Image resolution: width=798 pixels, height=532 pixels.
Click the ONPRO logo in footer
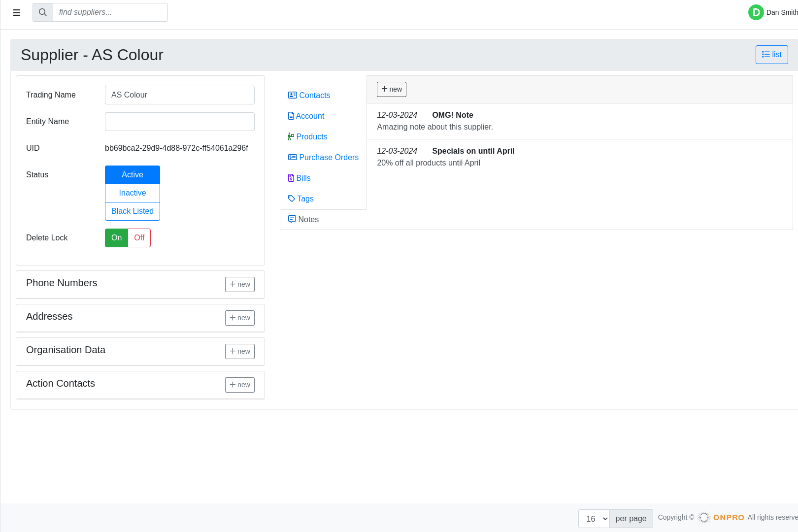[x=722, y=517]
